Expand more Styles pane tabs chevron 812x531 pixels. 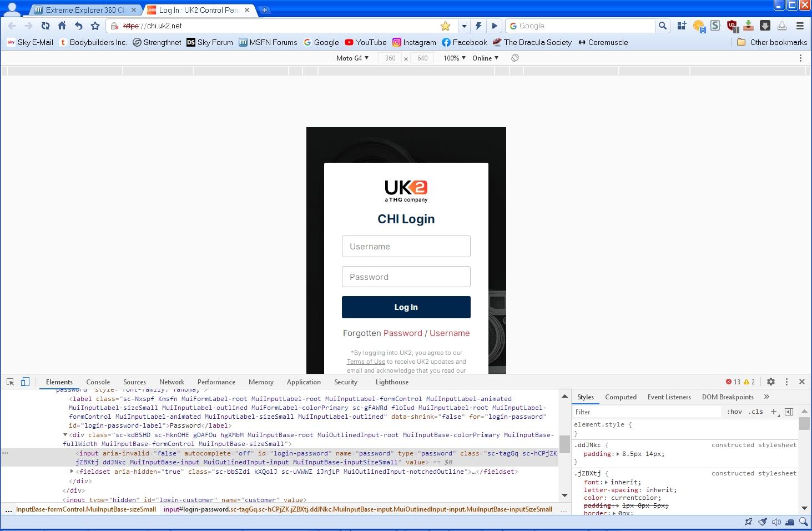pyautogui.click(x=766, y=397)
